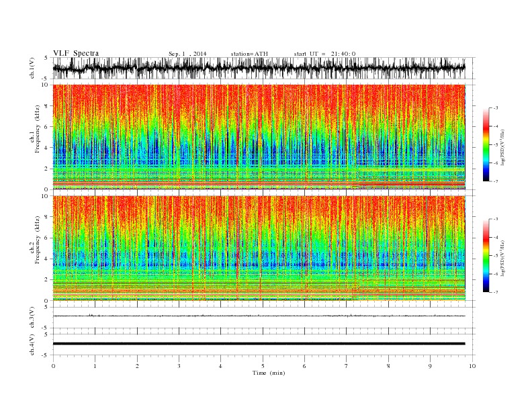Click the "station=ATH" header label
Image resolution: width=532 pixels, height=411 pixels.
pos(249,54)
